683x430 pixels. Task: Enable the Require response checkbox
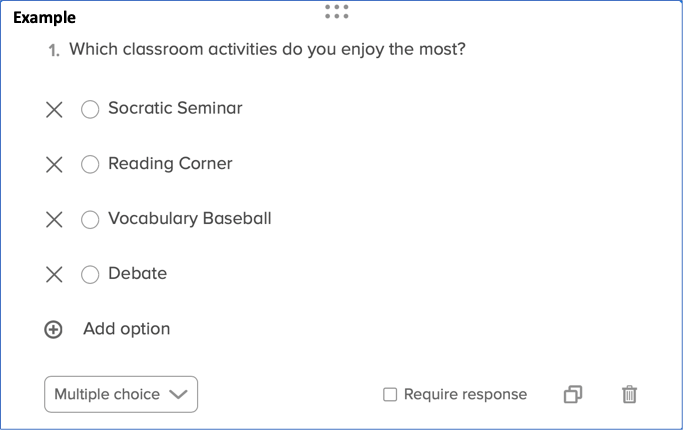(x=391, y=395)
